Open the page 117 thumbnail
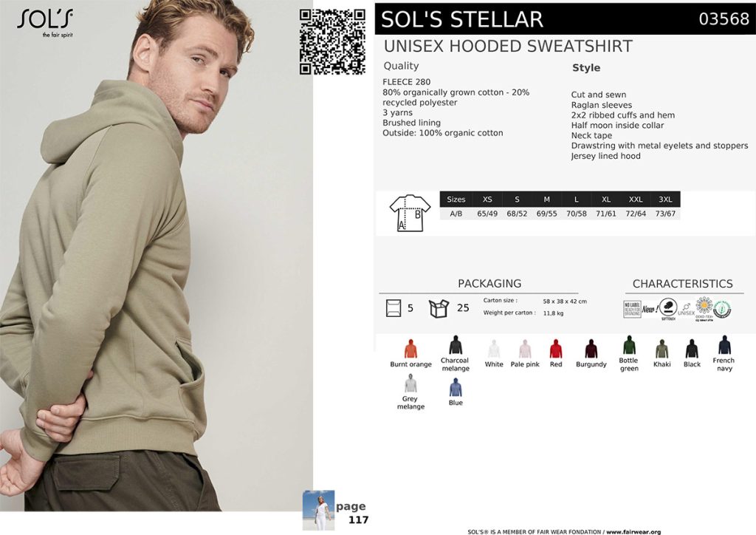The width and height of the screenshot is (756, 535). 318,511
